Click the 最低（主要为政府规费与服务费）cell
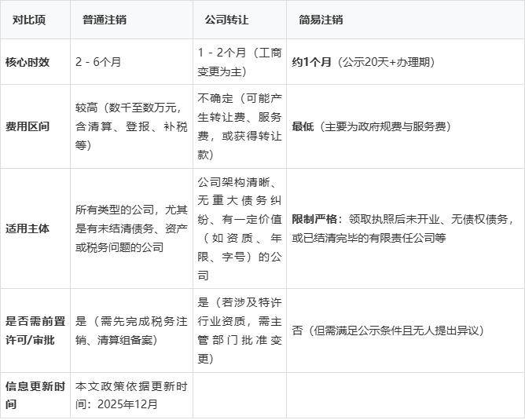Viewport: 525px width, 420px height. coord(406,126)
